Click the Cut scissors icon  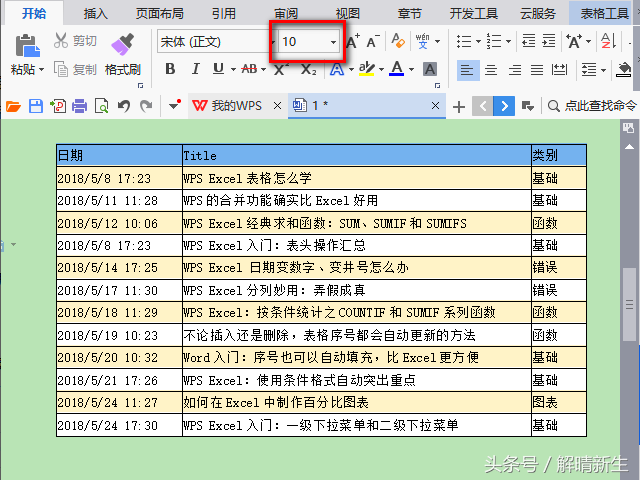(61, 40)
